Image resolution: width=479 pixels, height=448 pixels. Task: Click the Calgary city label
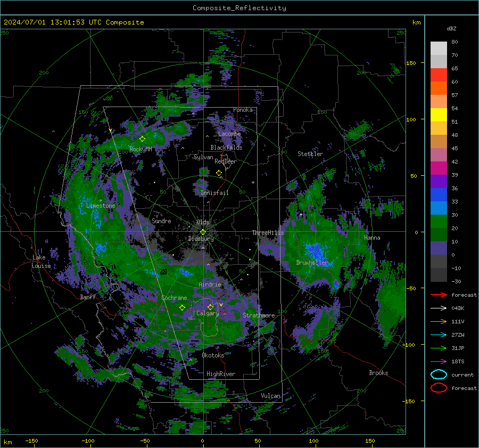208,313
